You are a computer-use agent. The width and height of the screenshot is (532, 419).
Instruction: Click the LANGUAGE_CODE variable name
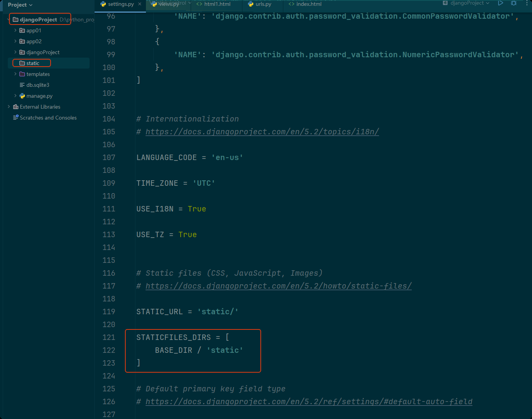point(167,157)
